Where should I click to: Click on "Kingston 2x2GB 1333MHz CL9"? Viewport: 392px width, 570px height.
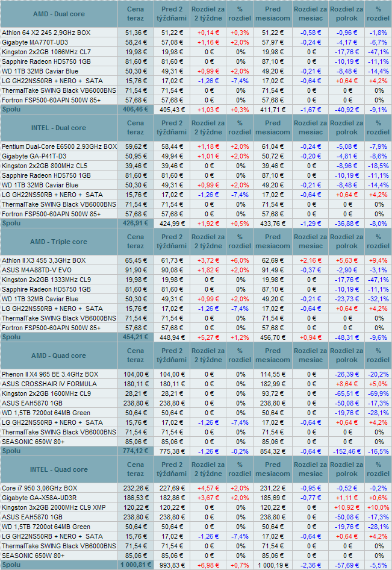46,280
